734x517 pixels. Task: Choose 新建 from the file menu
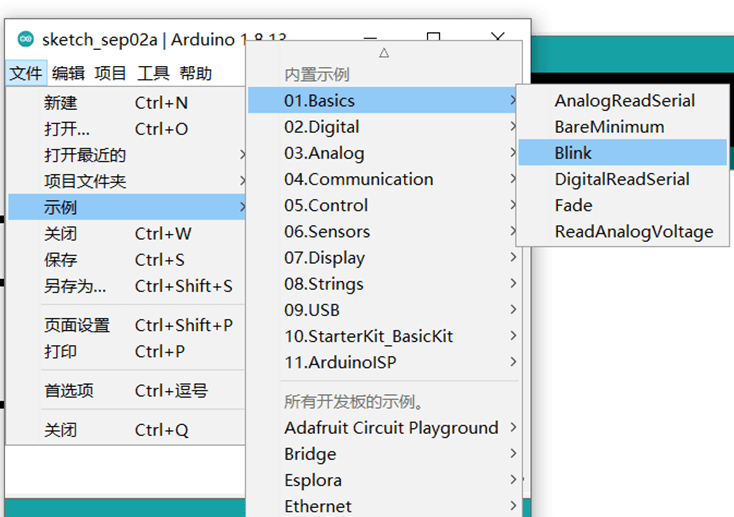point(126,103)
